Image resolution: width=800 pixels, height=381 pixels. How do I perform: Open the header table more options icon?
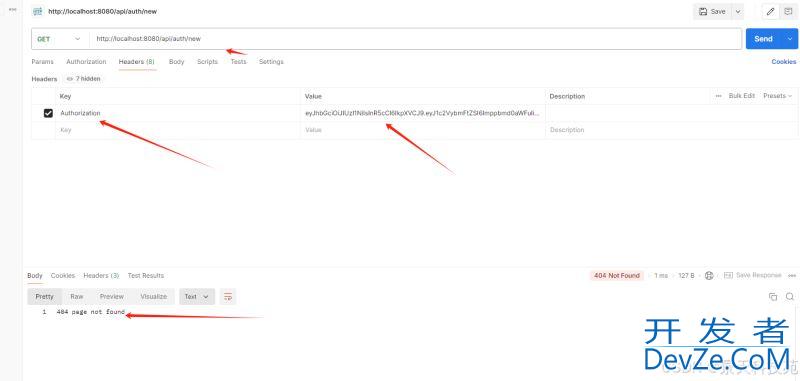(718, 96)
